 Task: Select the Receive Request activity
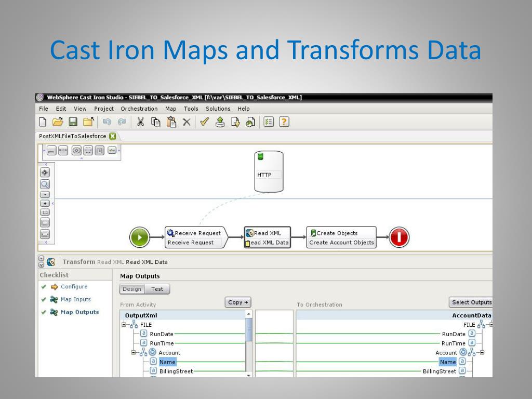[196, 237]
